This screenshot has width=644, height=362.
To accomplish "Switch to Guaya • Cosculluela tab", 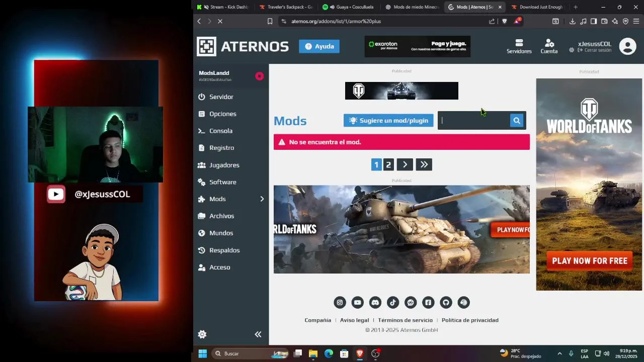I will (349, 7).
